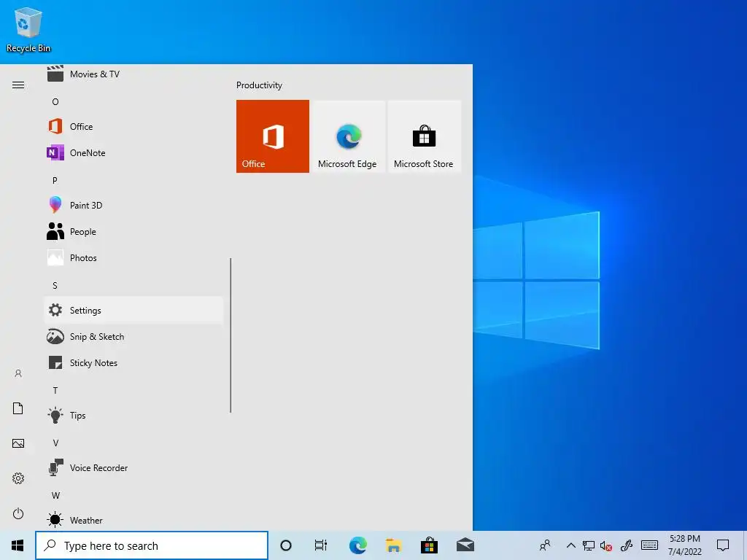Open Sticky Notes

[133, 363]
